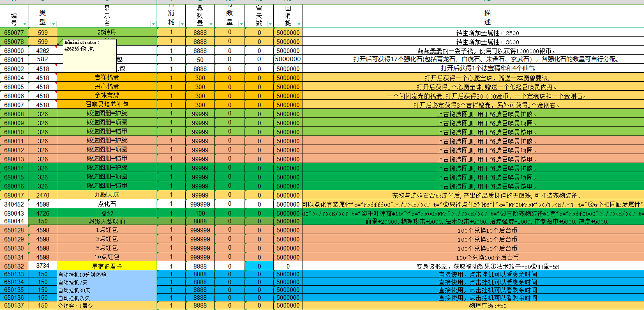Click the 自动挂机永久 cell
The image size is (644, 310).
(107, 297)
